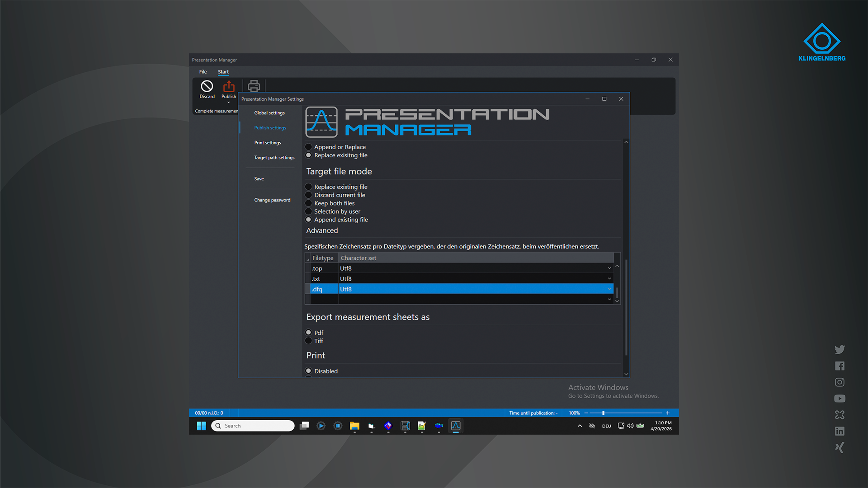Open the taskbar clock and date

(661, 426)
